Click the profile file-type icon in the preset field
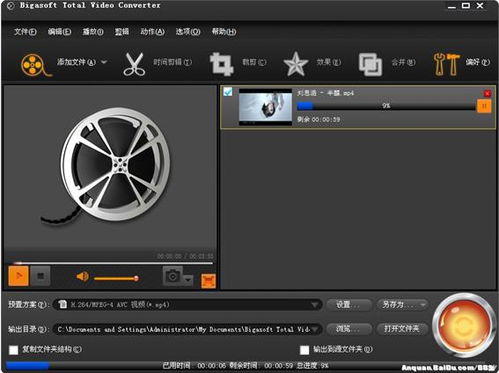The height and width of the screenshot is (373, 499). [62, 304]
